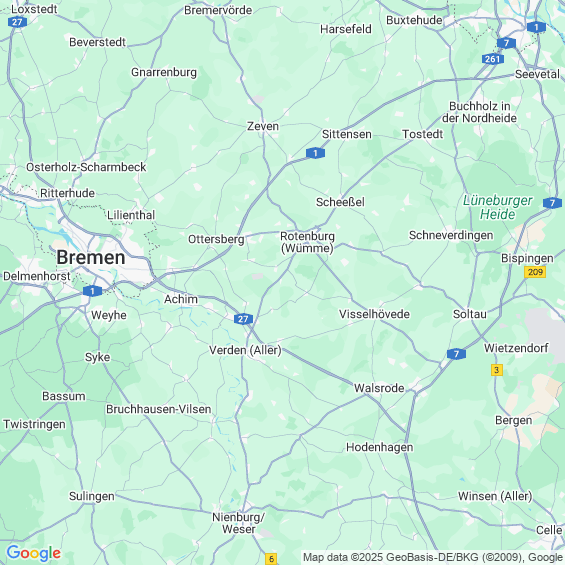
Task: Click the Lüneburger Heide region label
Action: click(498, 207)
